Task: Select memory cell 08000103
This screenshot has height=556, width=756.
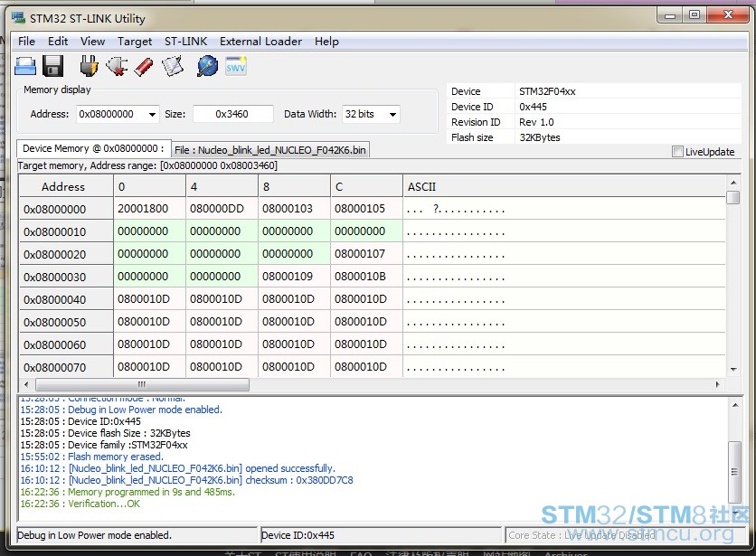Action: click(x=294, y=209)
